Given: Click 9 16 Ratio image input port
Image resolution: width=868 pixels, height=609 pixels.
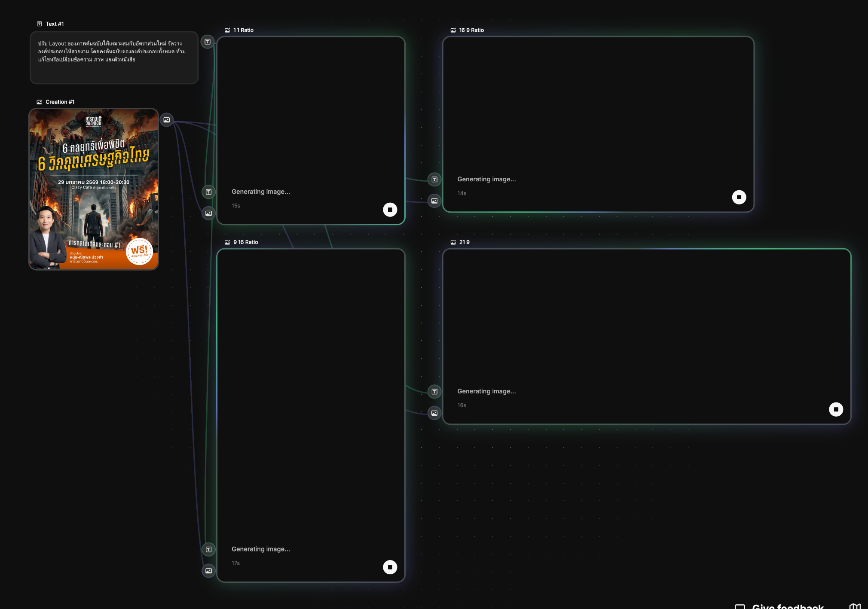Looking at the screenshot, I should [208, 571].
